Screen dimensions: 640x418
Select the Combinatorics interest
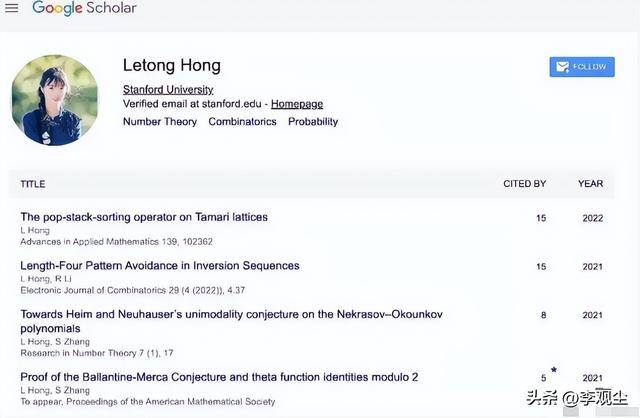[x=242, y=122]
